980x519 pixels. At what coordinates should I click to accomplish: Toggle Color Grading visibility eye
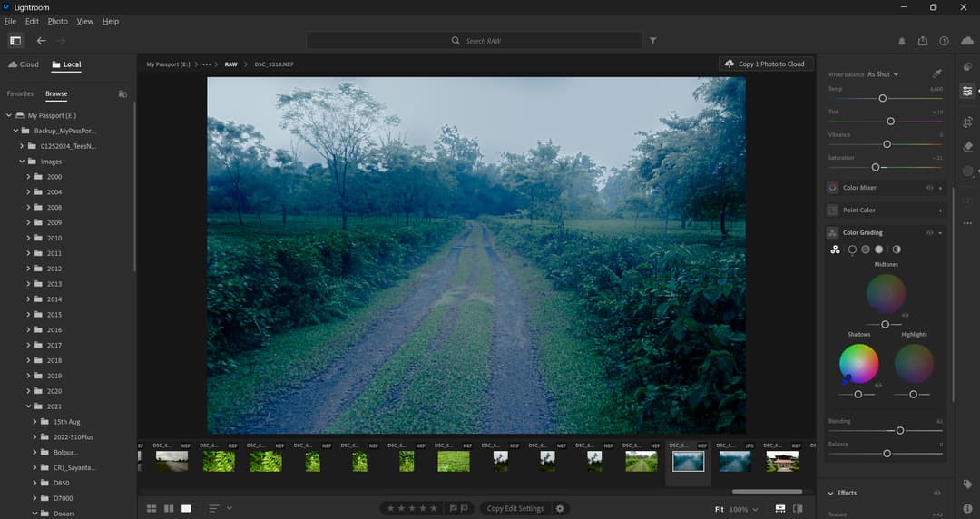tap(929, 232)
